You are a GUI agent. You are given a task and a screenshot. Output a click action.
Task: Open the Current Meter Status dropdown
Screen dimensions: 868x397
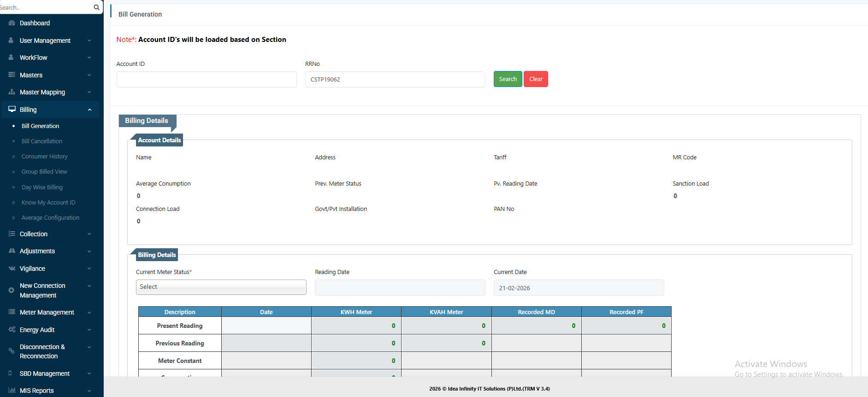tap(221, 287)
